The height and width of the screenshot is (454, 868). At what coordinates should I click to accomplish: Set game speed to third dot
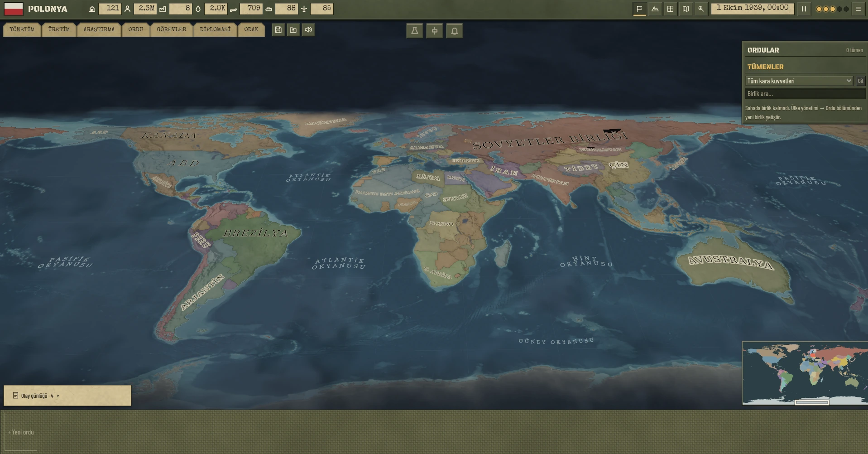click(832, 9)
